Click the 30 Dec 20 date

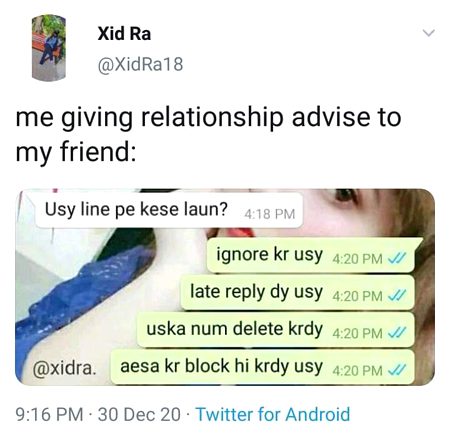pyautogui.click(x=139, y=414)
